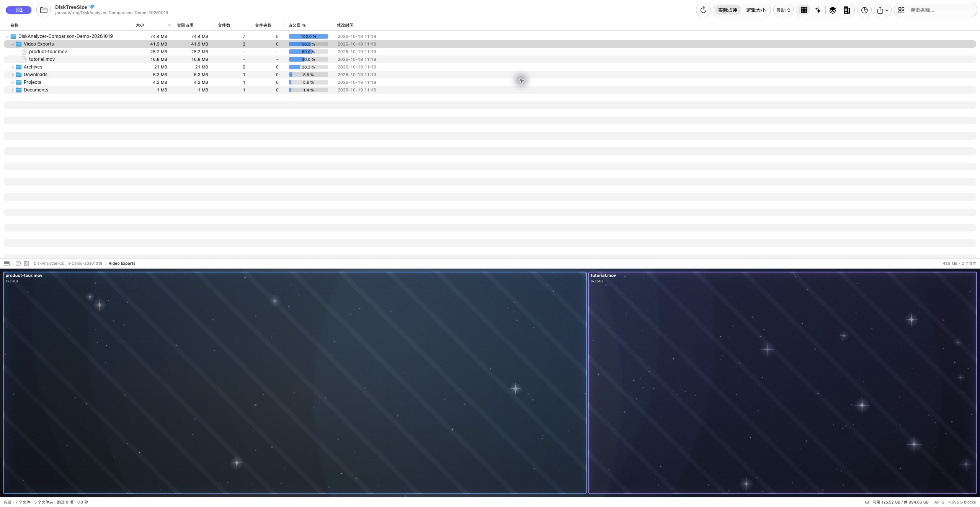Select the tutorial.mov row in the tree
980x507 pixels.
(x=490, y=59)
